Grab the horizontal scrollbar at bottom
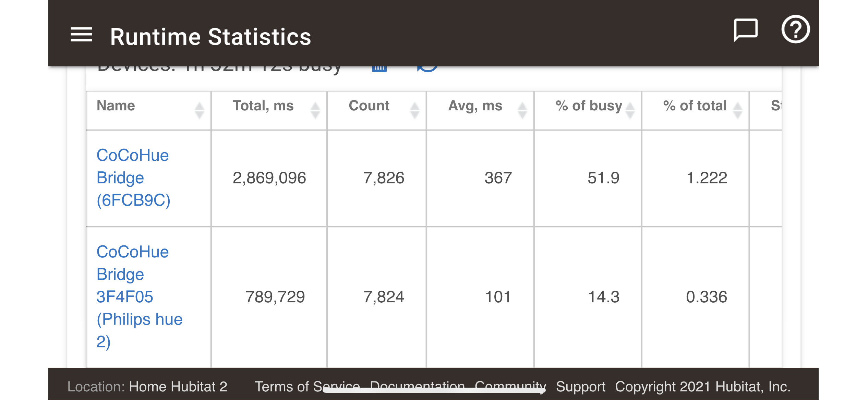The image size is (868, 401). tap(434, 390)
